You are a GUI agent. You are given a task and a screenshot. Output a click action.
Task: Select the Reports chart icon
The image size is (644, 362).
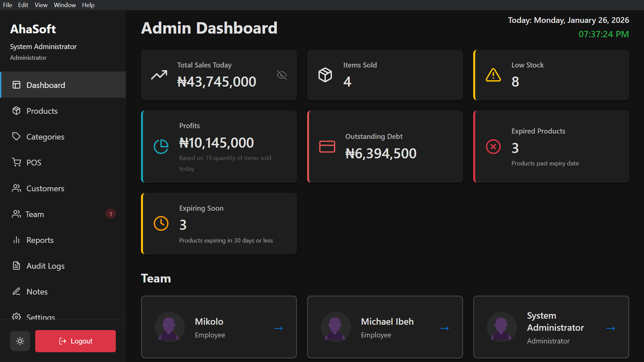coord(16,240)
